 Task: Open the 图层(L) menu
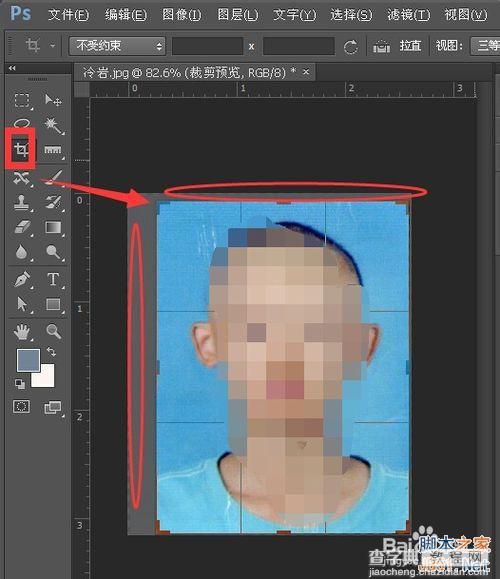coord(238,15)
